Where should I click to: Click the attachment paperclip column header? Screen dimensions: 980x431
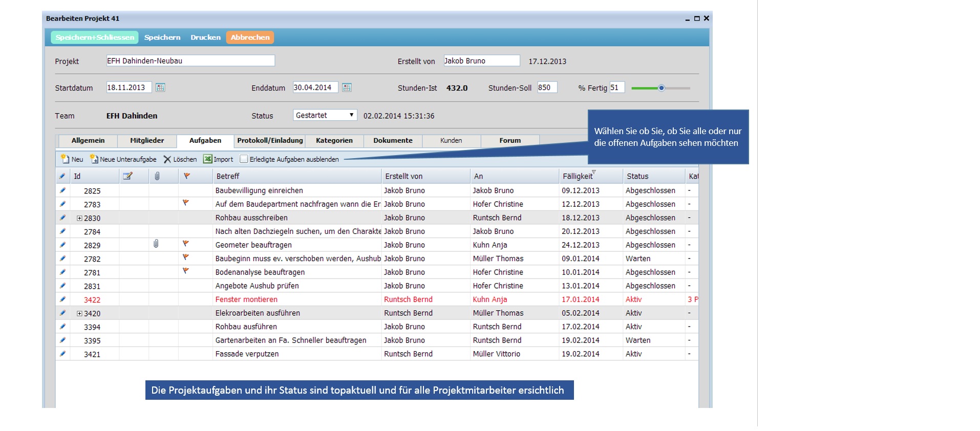click(x=157, y=176)
